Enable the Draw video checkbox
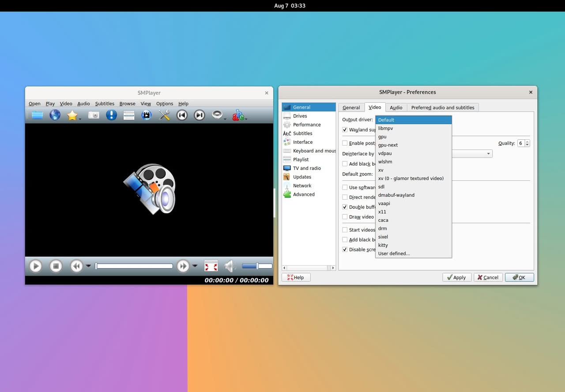Viewport: 565px width, 392px height. tap(345, 217)
